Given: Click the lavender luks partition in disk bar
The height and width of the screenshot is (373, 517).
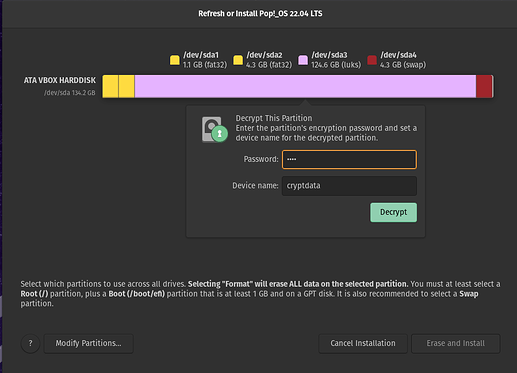Looking at the screenshot, I should click(x=305, y=86).
